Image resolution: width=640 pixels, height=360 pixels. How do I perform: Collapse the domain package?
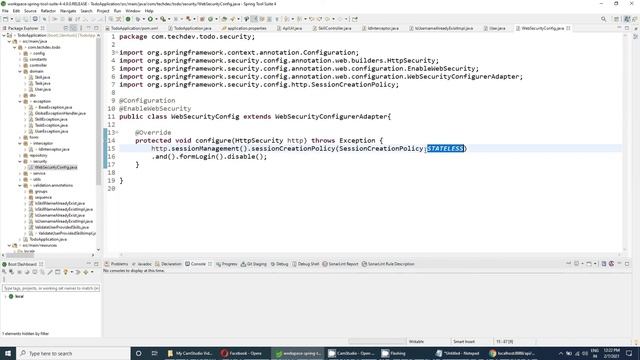tap(20, 71)
